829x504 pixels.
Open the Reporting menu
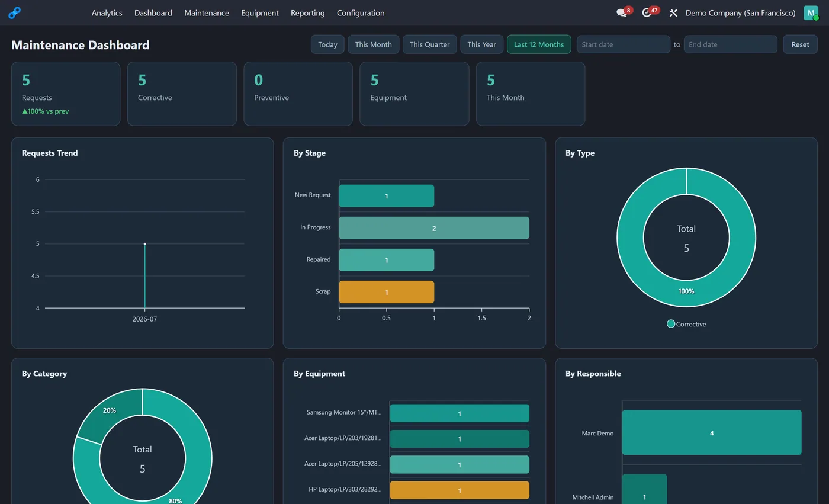point(307,13)
